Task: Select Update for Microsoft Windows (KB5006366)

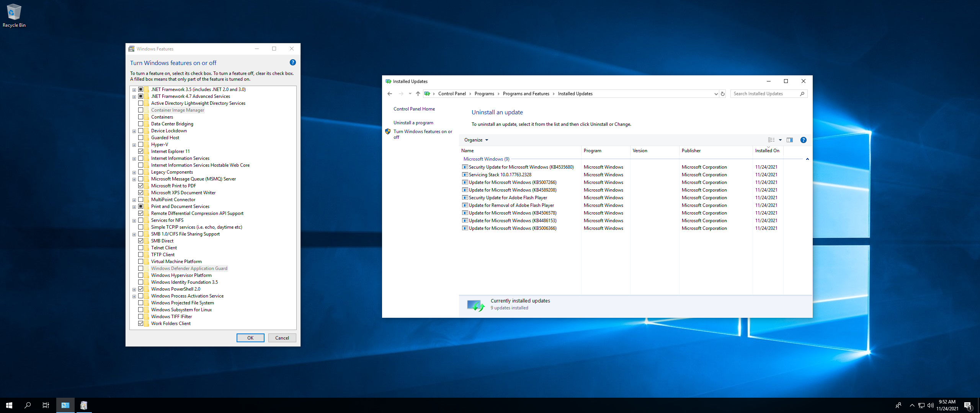Action: 513,228
